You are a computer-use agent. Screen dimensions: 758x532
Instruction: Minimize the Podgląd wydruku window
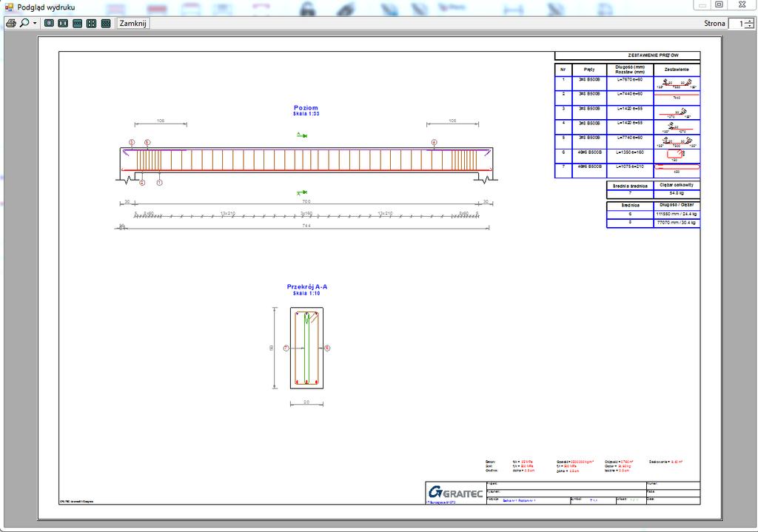tap(702, 4)
